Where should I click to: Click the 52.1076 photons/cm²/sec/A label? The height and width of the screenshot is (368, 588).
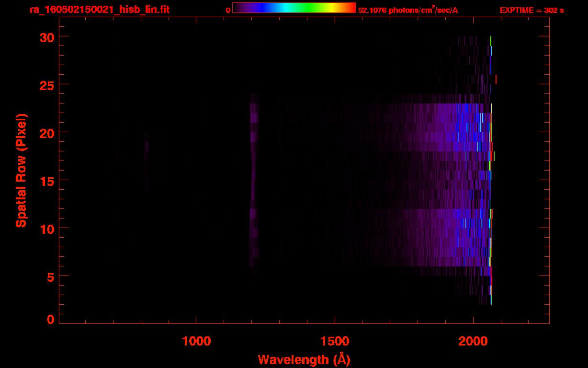408,10
